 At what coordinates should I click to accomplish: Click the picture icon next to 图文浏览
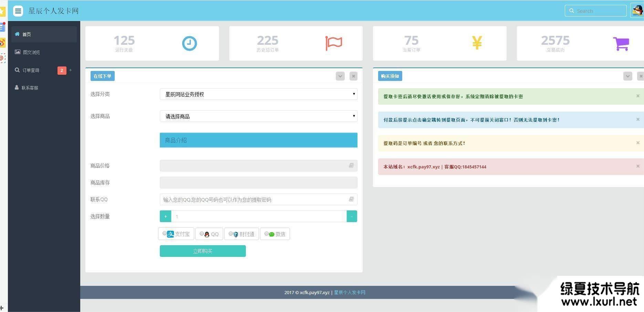[x=17, y=52]
